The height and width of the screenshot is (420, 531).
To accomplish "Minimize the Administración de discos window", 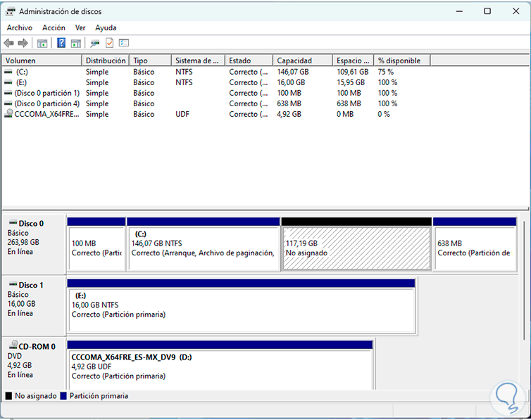I will (460, 11).
